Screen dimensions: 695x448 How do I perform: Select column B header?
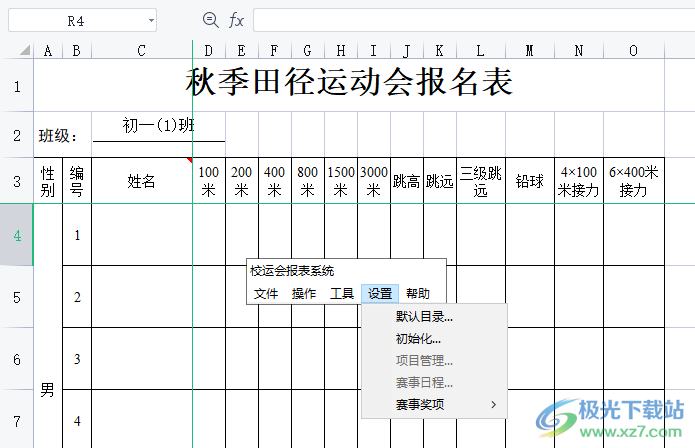(x=77, y=51)
